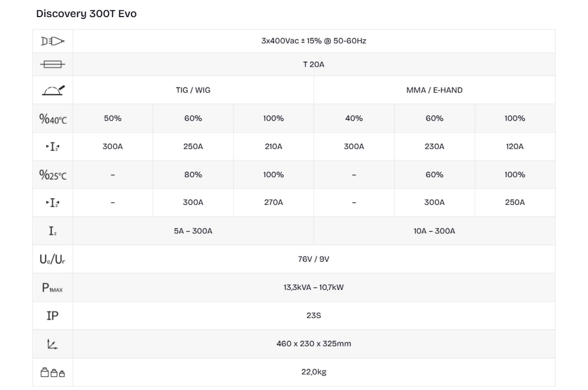This screenshot has height=390, width=588.
Task: Click the Discovery 300T Evo title
Action: (x=86, y=14)
